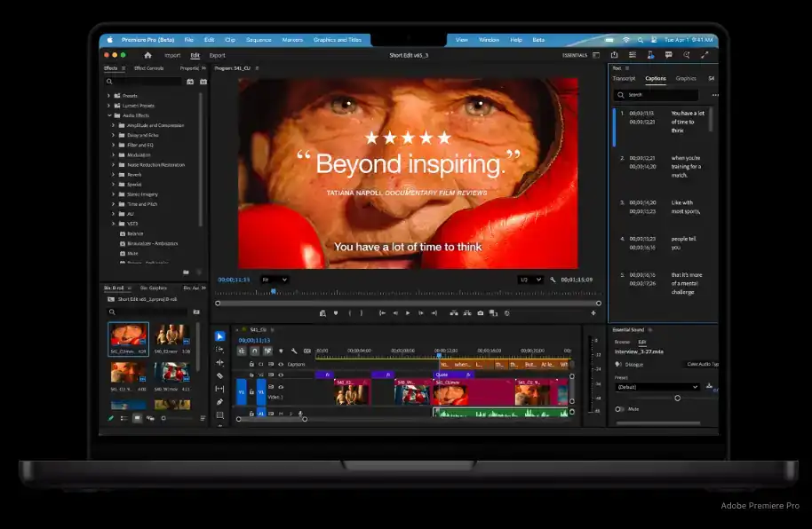Screen dimensions: 812x529
Task: Select the Razor tool in the timeline toolbar
Action: pos(219,376)
